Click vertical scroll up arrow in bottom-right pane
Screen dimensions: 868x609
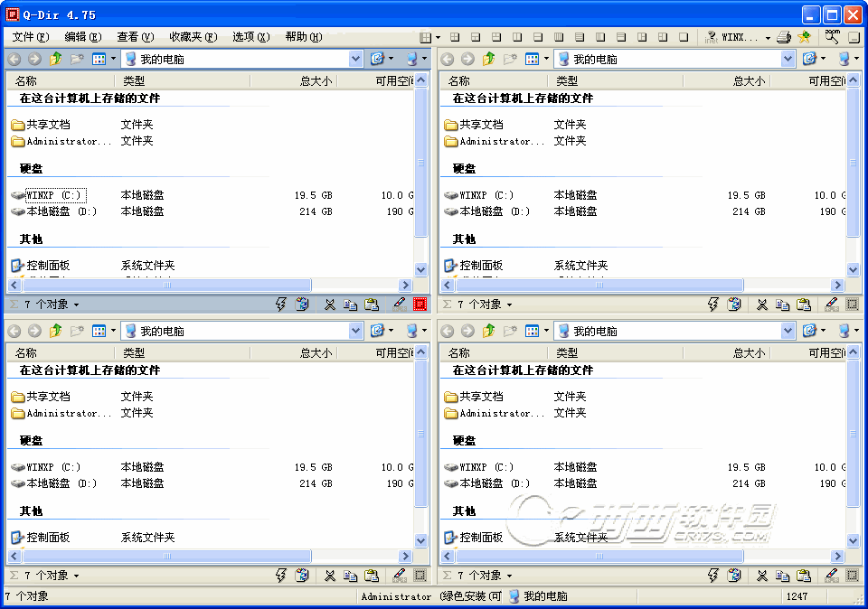(x=853, y=351)
